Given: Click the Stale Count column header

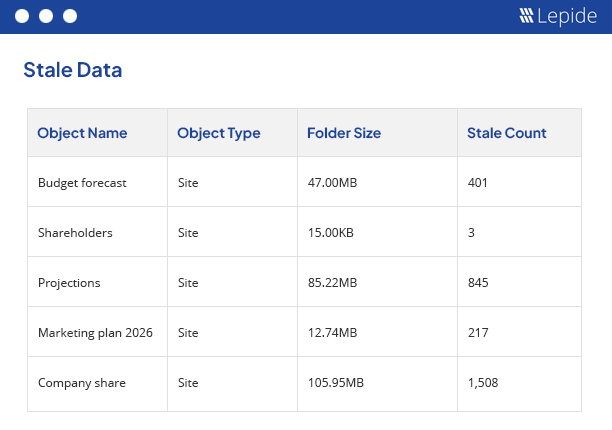Looking at the screenshot, I should [x=506, y=133].
